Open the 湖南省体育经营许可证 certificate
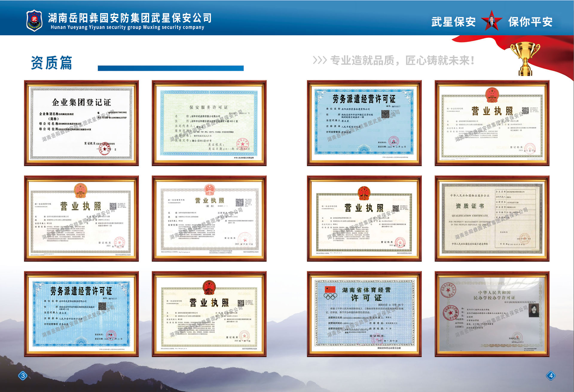This screenshot has width=574, height=392. tap(364, 314)
